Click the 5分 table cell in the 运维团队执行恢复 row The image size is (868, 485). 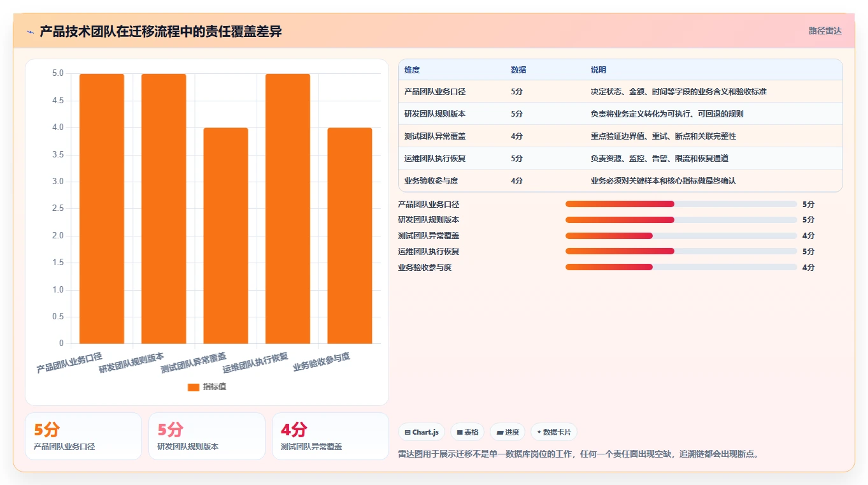516,159
